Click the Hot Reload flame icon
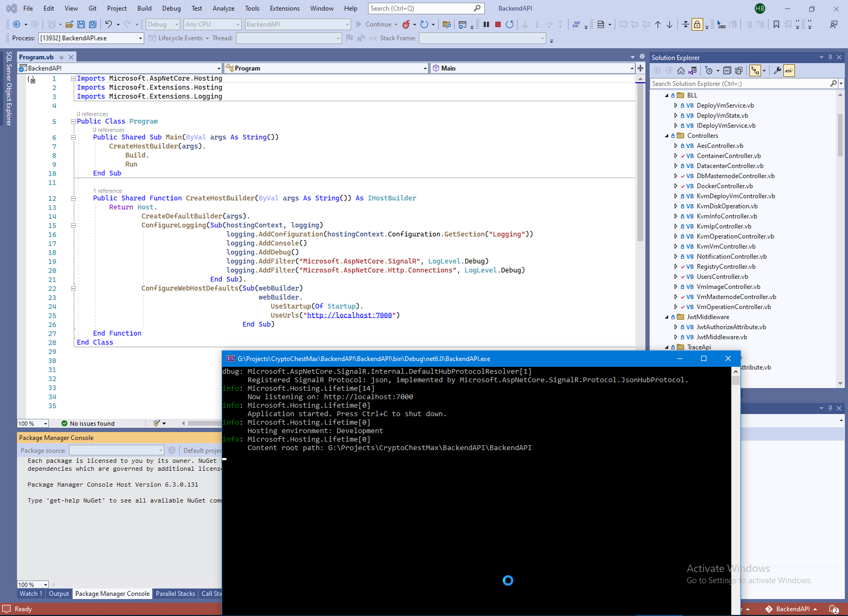Screen dimensions: 848x616 click(406, 24)
